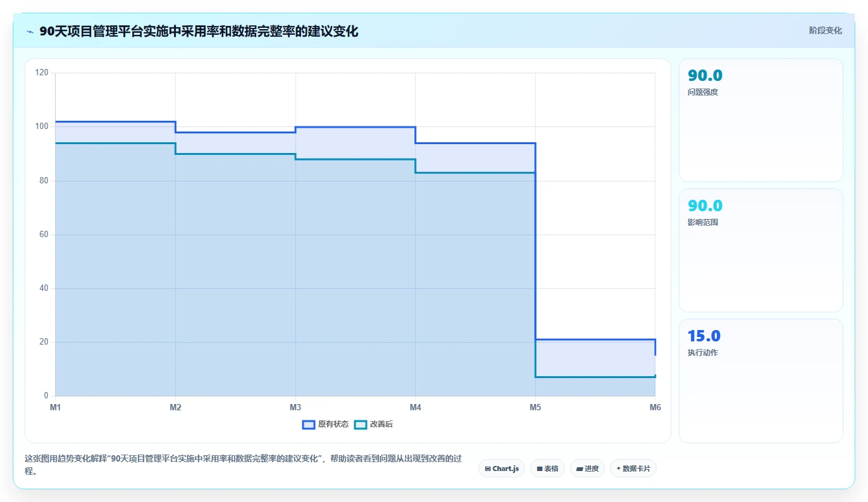The height and width of the screenshot is (502, 868).
Task: Click the 数据卡片 tag chip
Action: pos(633,468)
